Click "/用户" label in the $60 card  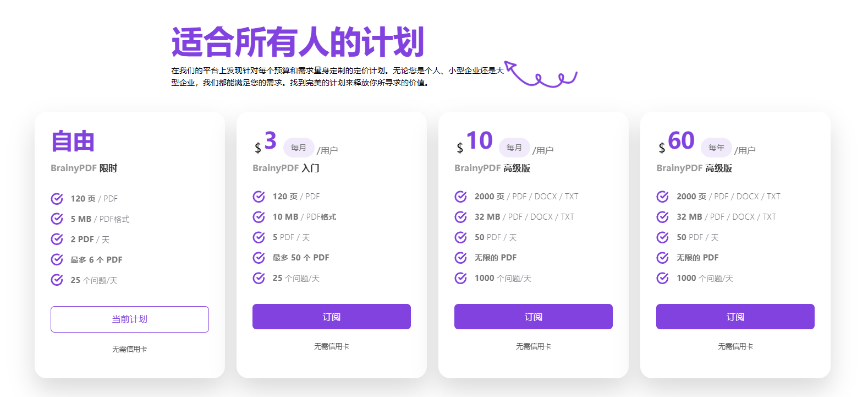[745, 150]
